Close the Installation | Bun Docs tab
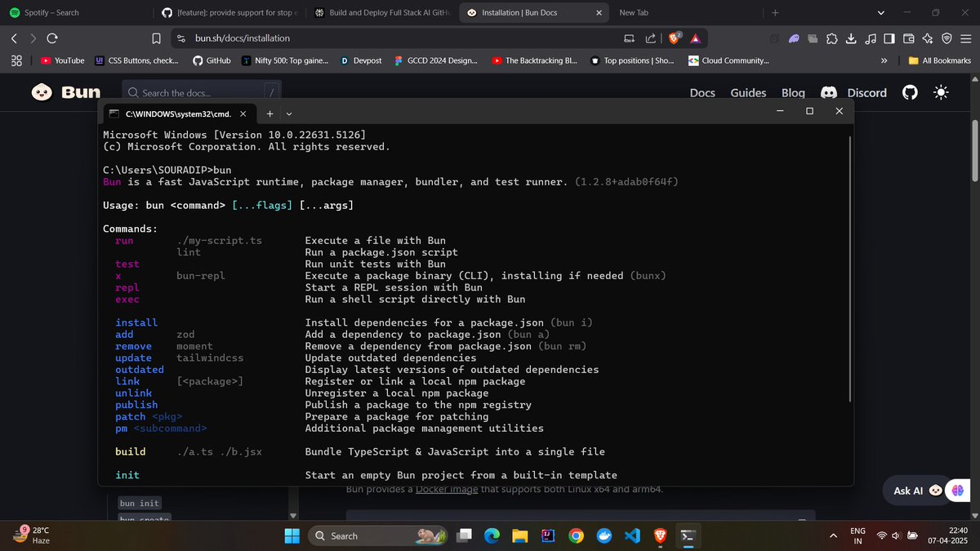 pos(599,13)
